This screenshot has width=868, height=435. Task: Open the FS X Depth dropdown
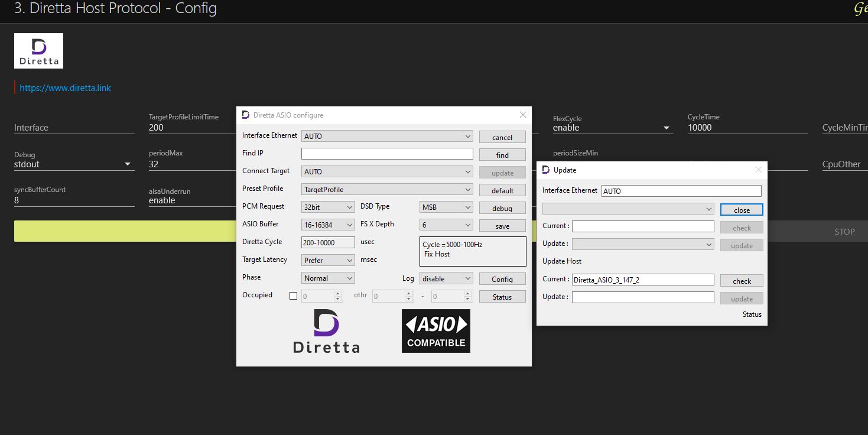[446, 225]
